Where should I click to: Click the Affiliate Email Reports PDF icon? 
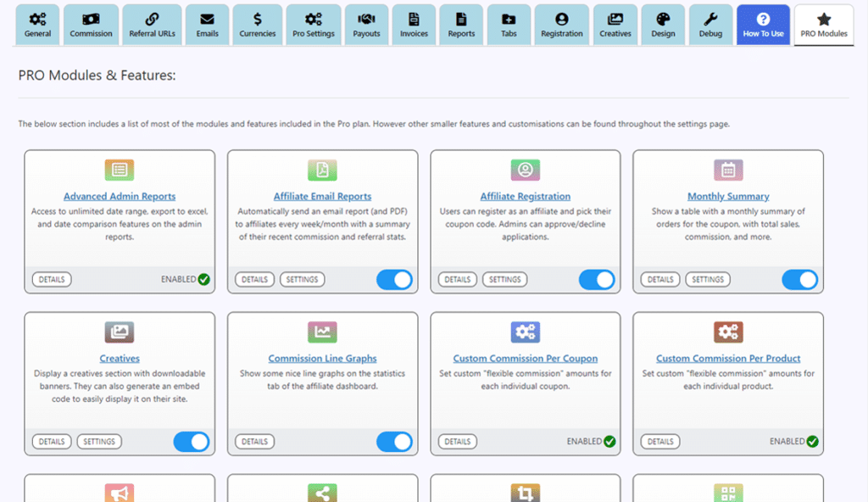point(322,170)
